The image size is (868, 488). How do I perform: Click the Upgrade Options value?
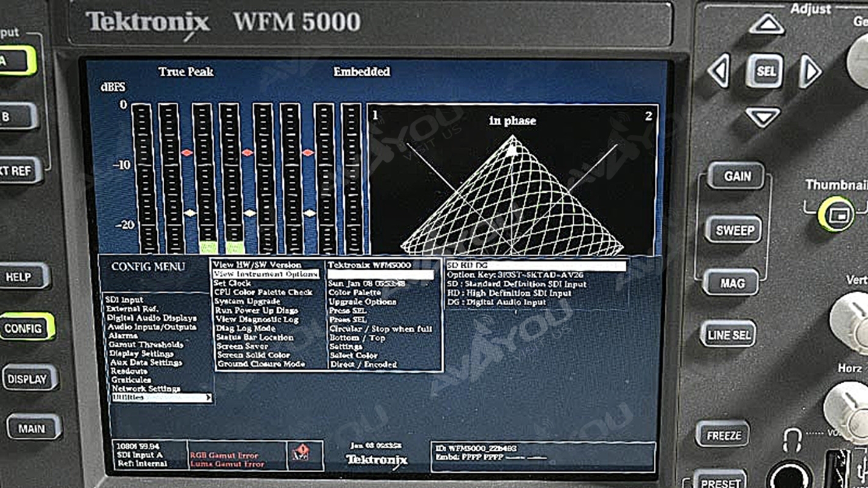click(363, 302)
